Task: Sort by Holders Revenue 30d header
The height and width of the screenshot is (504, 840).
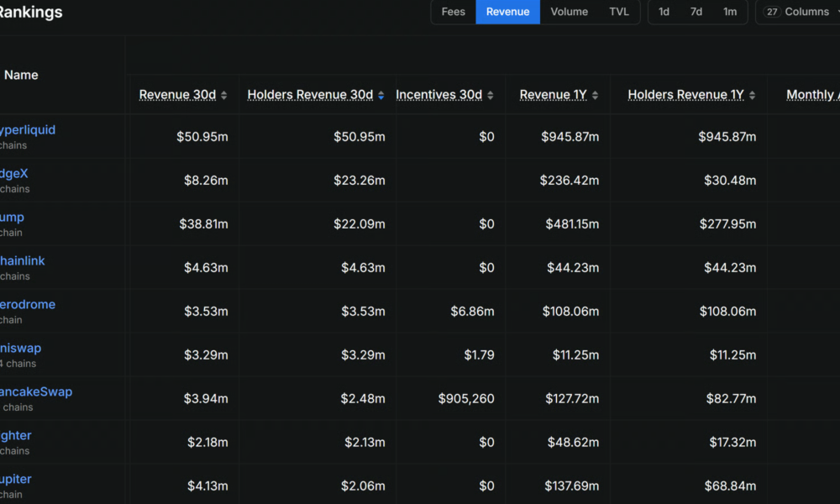Action: coord(310,95)
